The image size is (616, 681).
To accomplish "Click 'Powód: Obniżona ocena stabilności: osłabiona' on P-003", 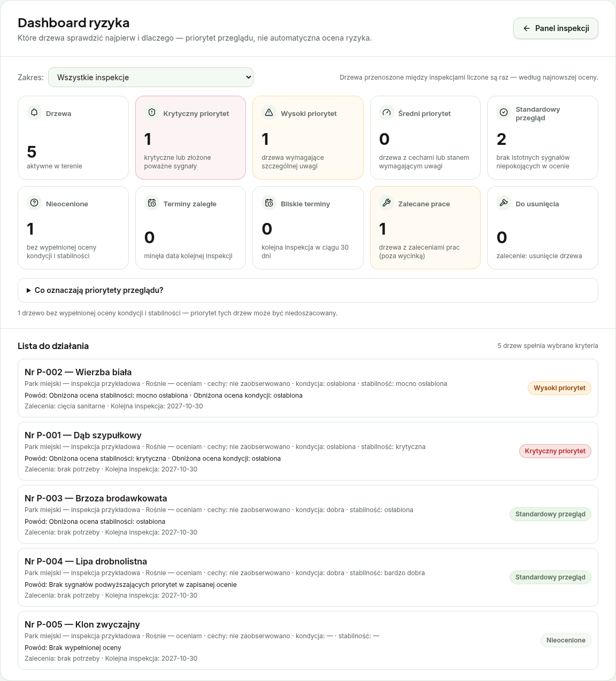I will tap(95, 522).
